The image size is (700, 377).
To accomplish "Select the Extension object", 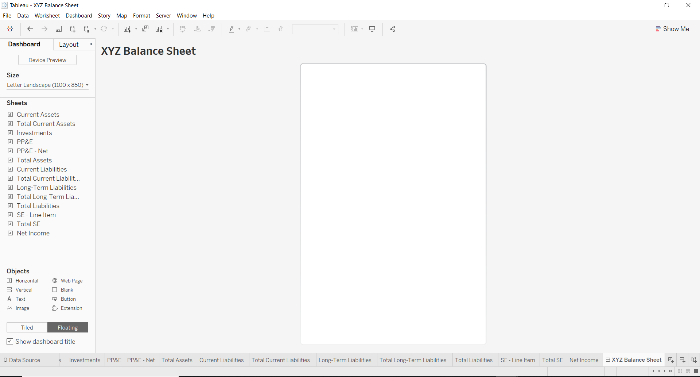I will tap(67, 308).
